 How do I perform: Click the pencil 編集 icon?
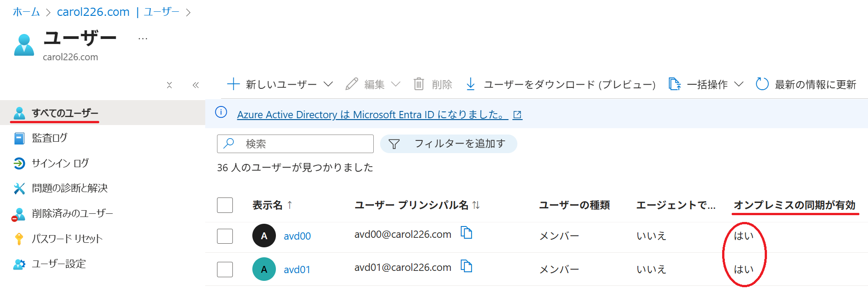[352, 84]
